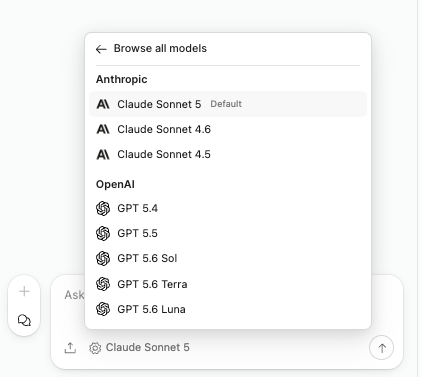Open the Claude Sonnet 5 model selector text
The height and width of the screenshot is (377, 421).
(x=147, y=347)
